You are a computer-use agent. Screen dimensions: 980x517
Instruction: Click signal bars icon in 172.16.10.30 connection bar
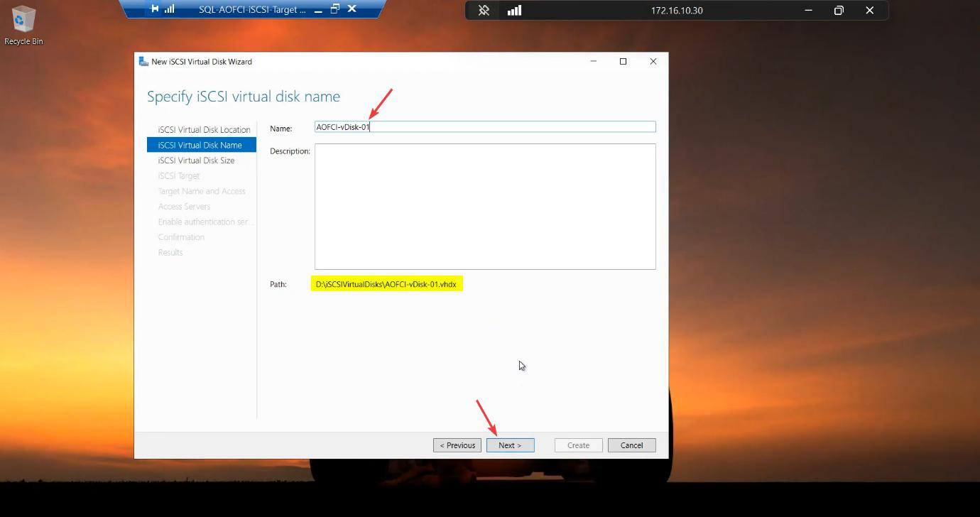point(514,11)
